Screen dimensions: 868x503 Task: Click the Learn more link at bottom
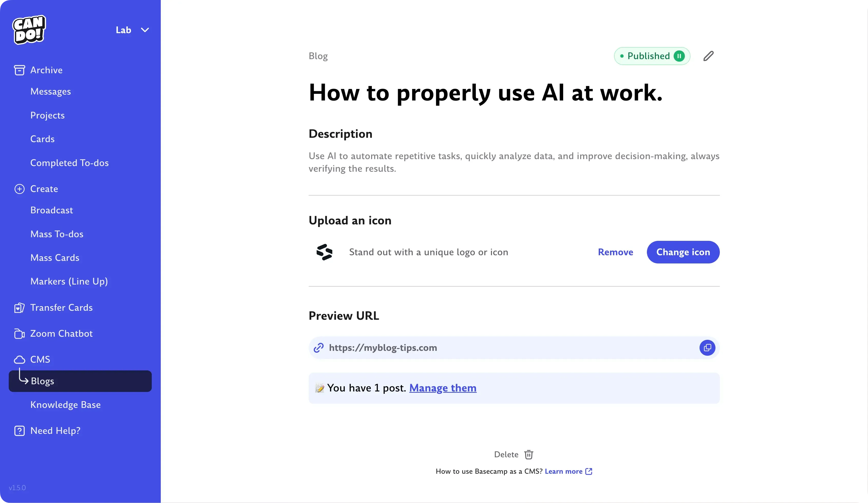click(x=564, y=471)
